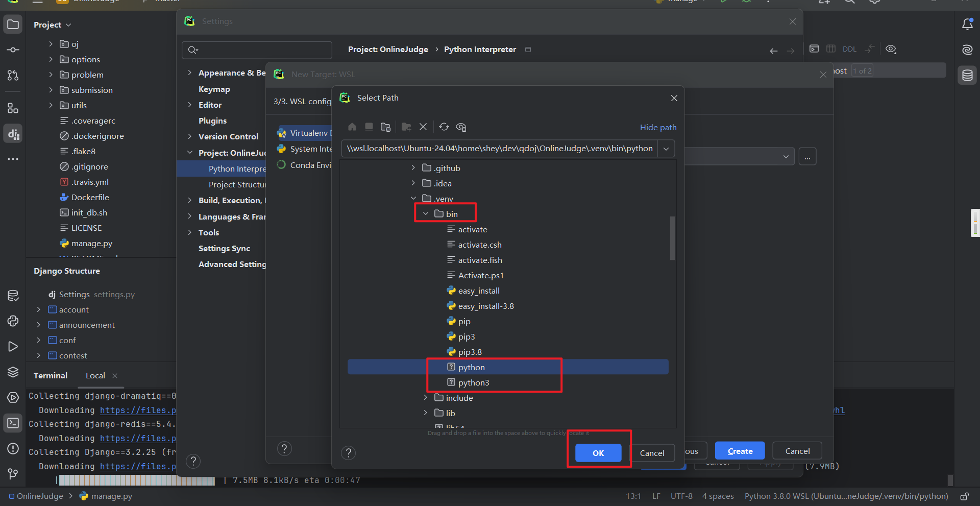Click the path input field
Viewport: 980px width, 506px height.
[499, 149]
